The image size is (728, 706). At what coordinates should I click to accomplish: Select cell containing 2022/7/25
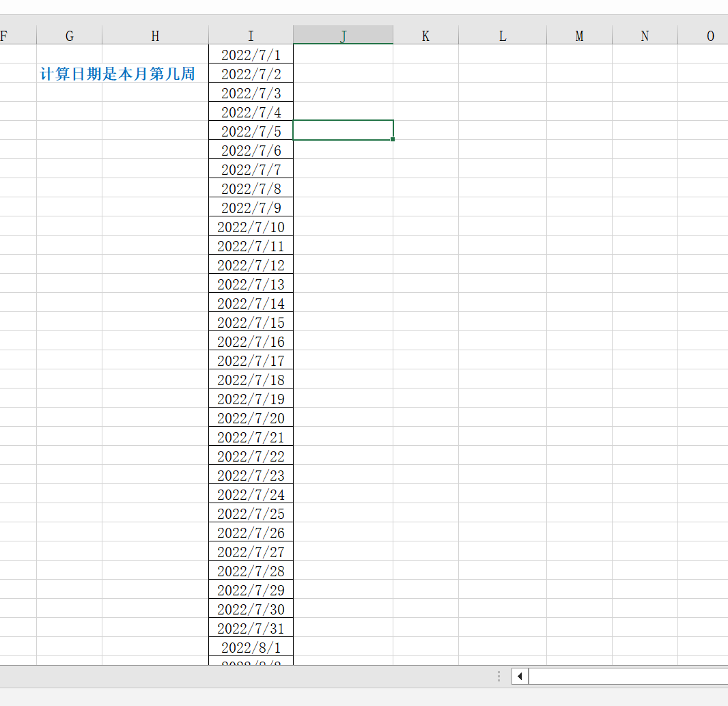251,513
